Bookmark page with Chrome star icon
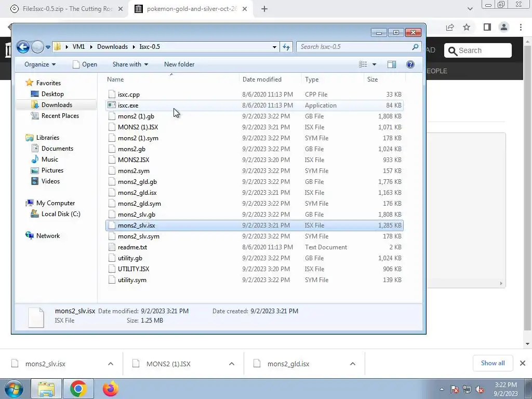532x399 pixels. tap(467, 27)
